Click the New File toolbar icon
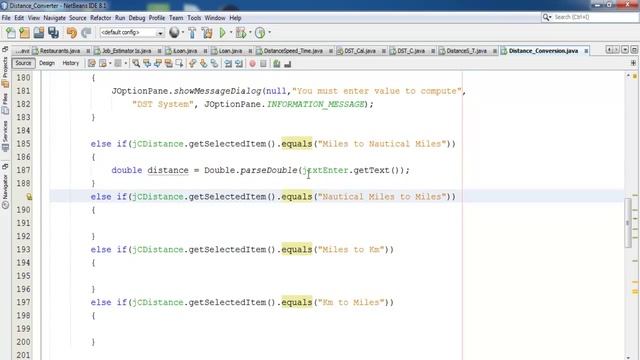The width and height of the screenshot is (640, 360). pos(11,33)
